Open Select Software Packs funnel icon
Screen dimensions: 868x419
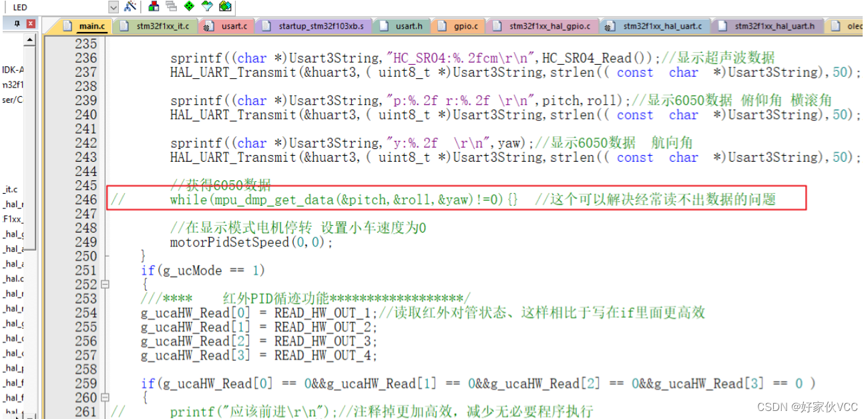click(207, 7)
